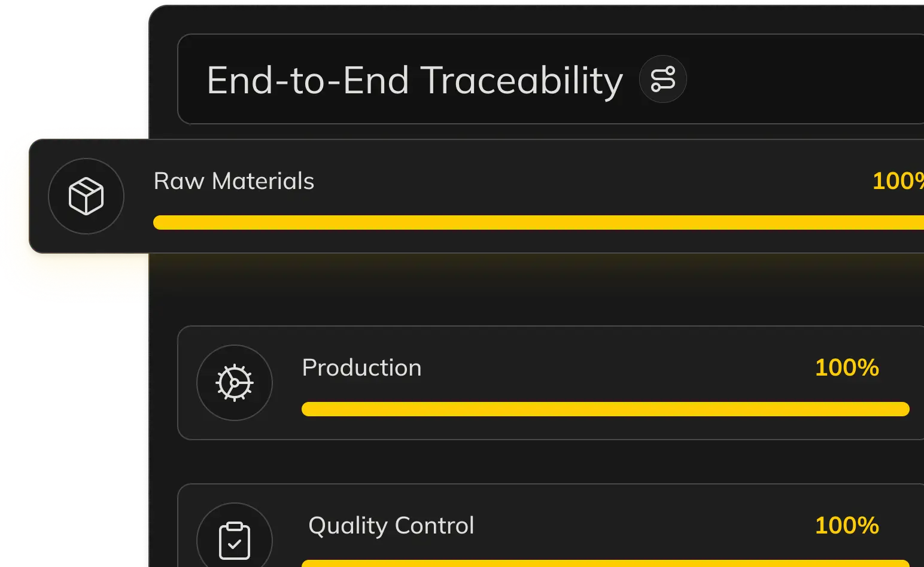Click empty gap between Raw Materials and Production cards

pyautogui.click(x=539, y=290)
